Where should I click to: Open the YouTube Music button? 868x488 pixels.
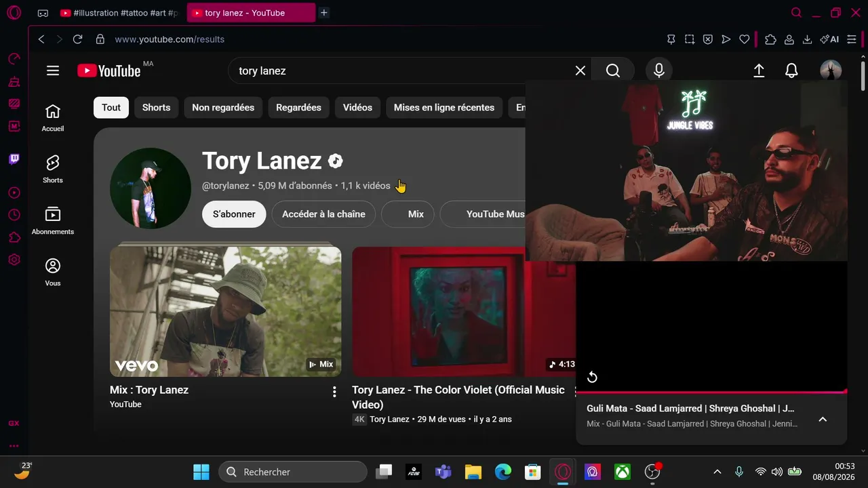coord(483,214)
